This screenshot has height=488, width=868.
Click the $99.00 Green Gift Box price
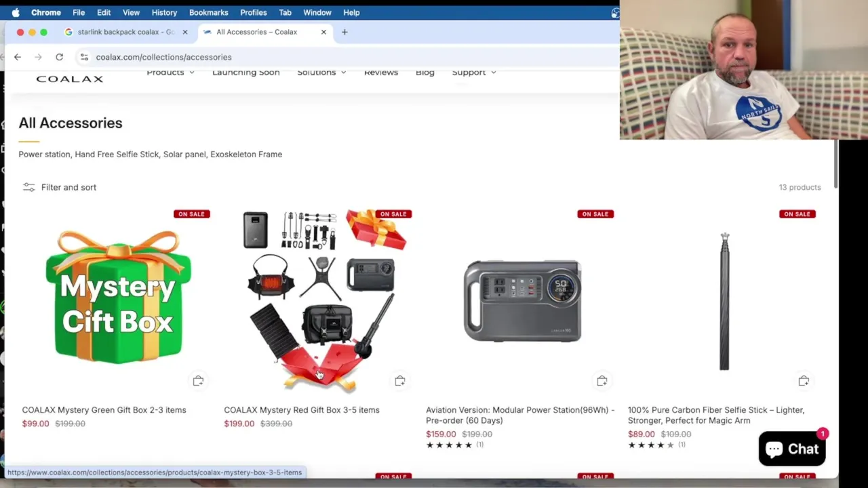pyautogui.click(x=35, y=424)
